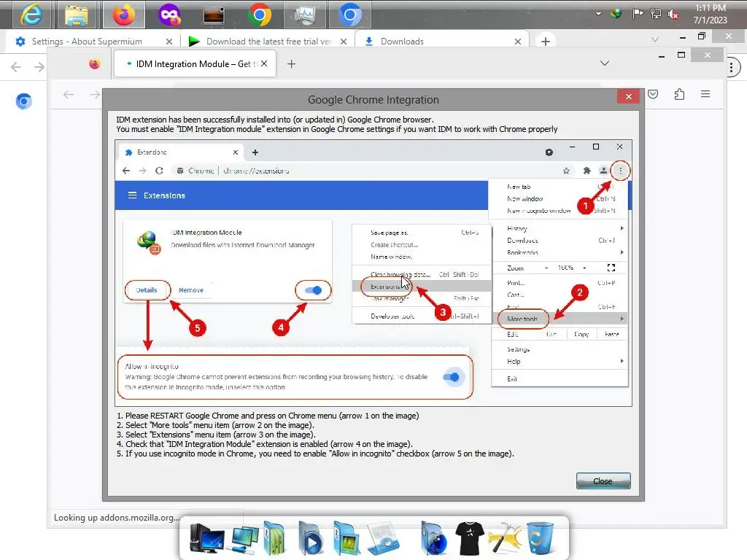Launch Google Chrome from the taskbar
Viewport: 747px width, 560px height.
coord(260,15)
